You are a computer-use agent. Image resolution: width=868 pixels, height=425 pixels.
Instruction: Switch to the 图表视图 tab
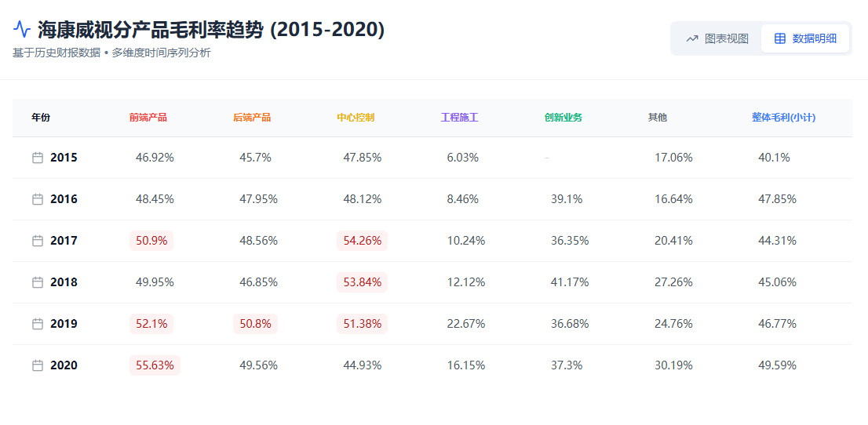coord(717,38)
